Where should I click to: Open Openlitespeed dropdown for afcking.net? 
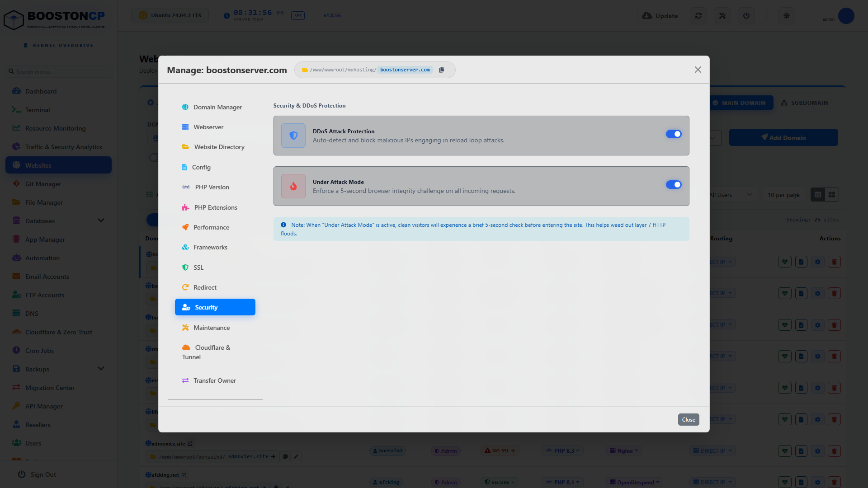(635, 483)
